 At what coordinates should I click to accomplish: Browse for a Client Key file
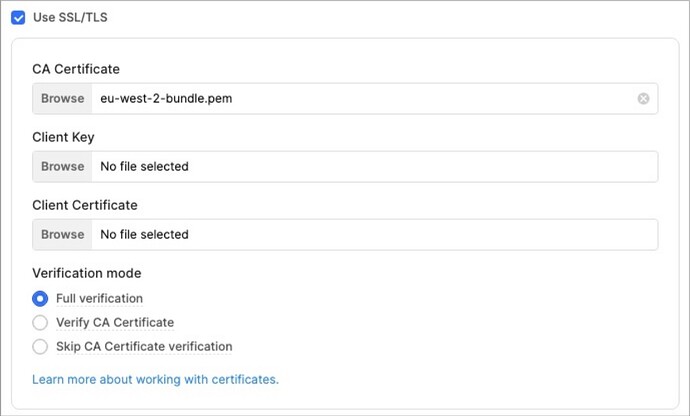62,167
